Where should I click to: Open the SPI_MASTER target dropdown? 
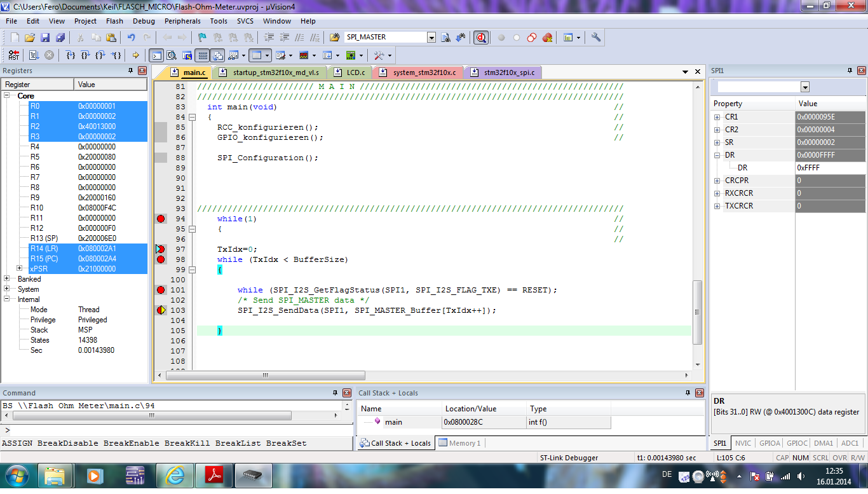pyautogui.click(x=431, y=38)
